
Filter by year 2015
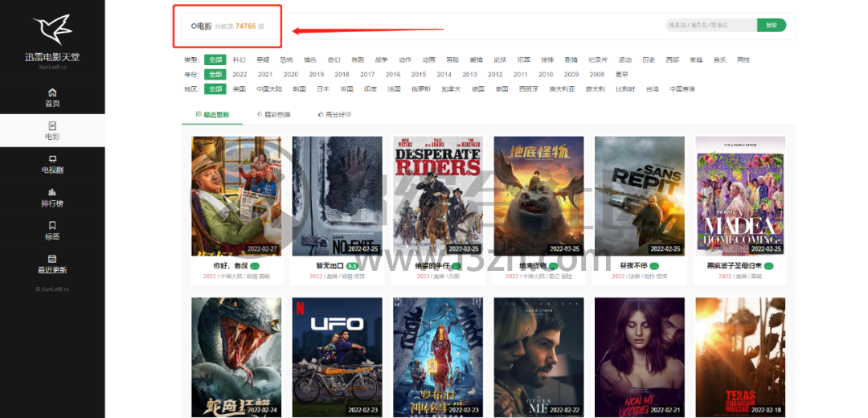419,74
